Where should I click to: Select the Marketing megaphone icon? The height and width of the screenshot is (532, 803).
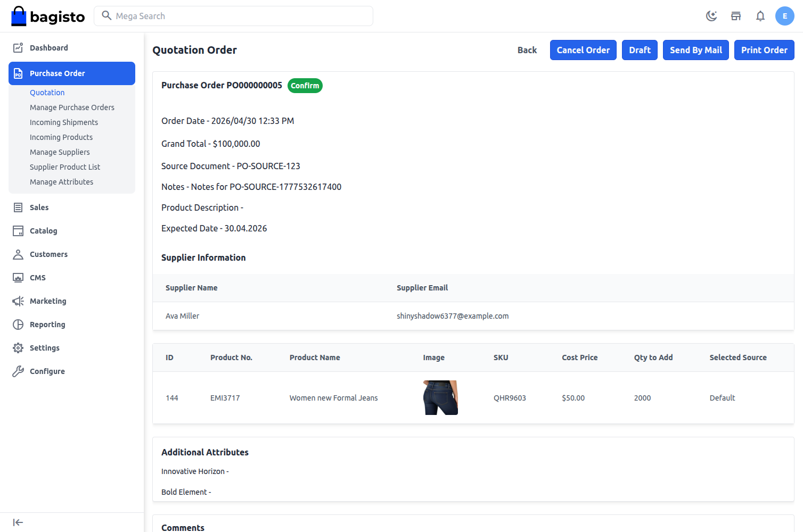pos(18,301)
